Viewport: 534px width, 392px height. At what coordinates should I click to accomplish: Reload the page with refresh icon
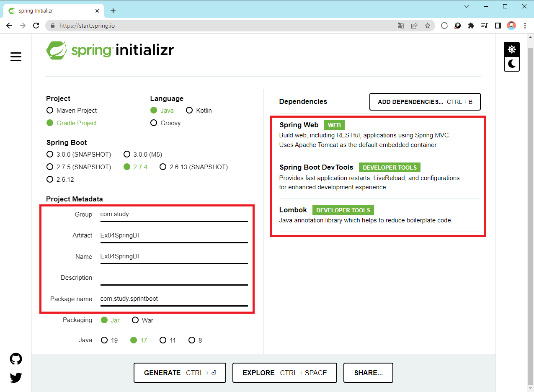[36, 26]
